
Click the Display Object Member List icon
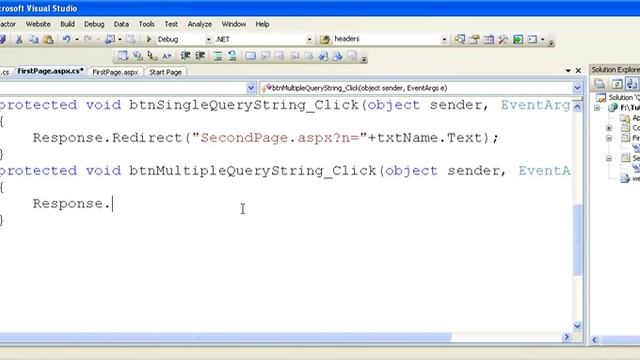(x=122, y=56)
